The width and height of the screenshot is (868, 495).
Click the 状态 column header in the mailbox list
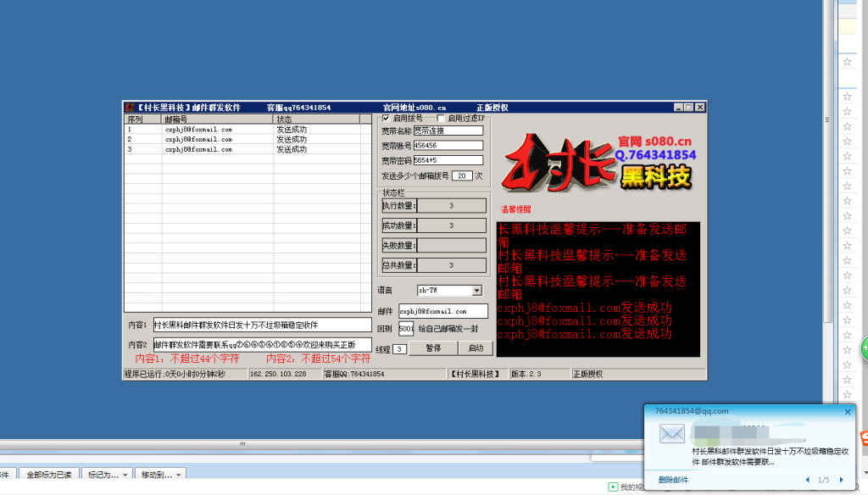coord(290,119)
